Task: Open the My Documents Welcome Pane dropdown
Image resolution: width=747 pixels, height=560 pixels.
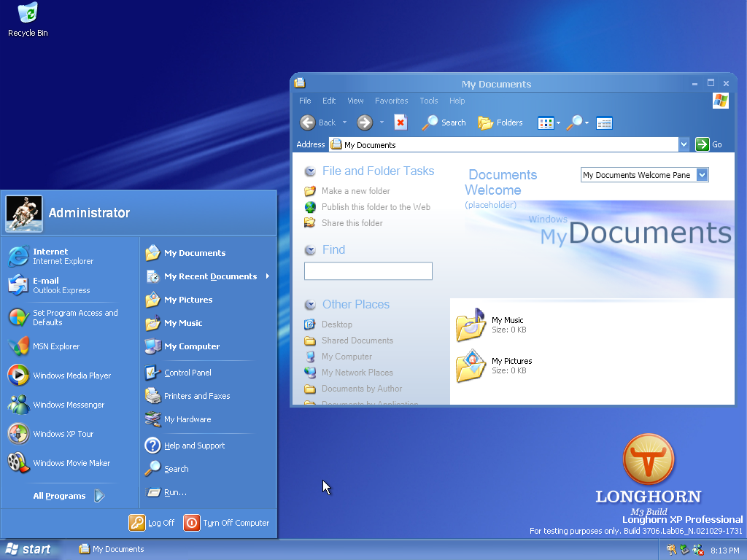Action: pos(702,175)
